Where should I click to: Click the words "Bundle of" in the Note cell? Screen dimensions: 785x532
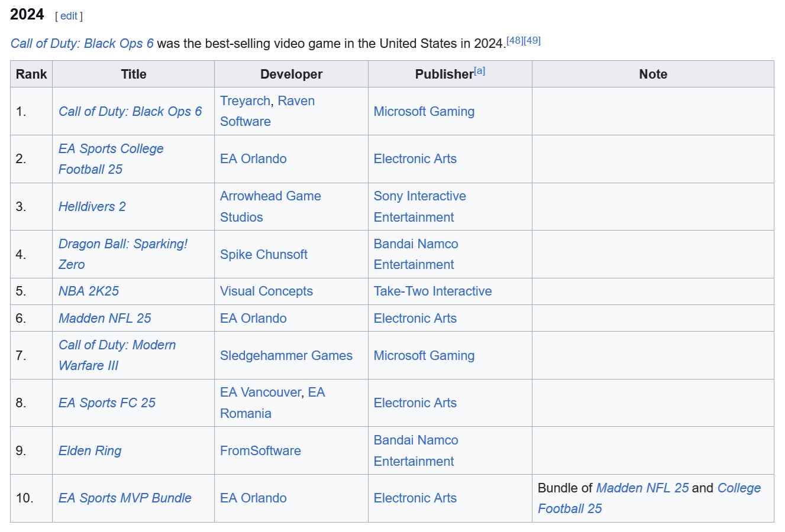pos(565,488)
